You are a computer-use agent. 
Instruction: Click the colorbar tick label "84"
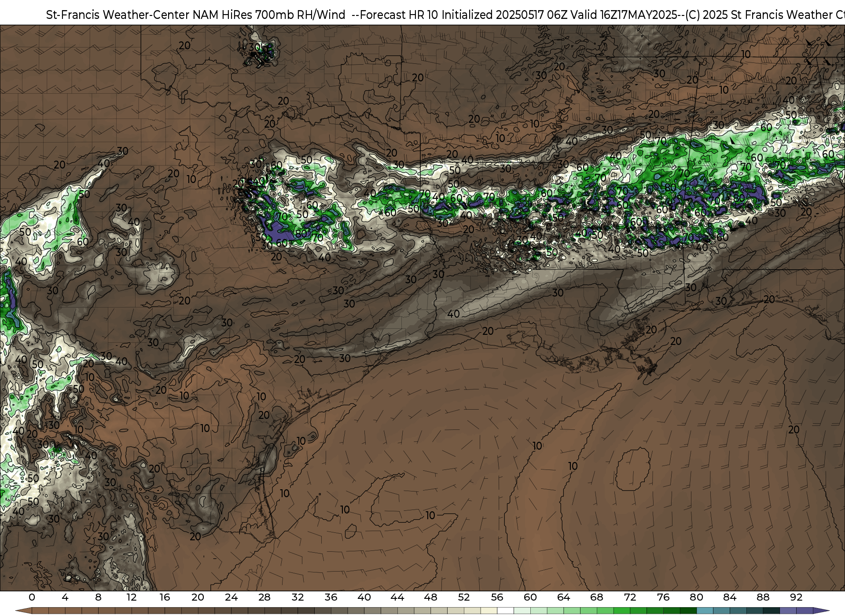(x=730, y=597)
